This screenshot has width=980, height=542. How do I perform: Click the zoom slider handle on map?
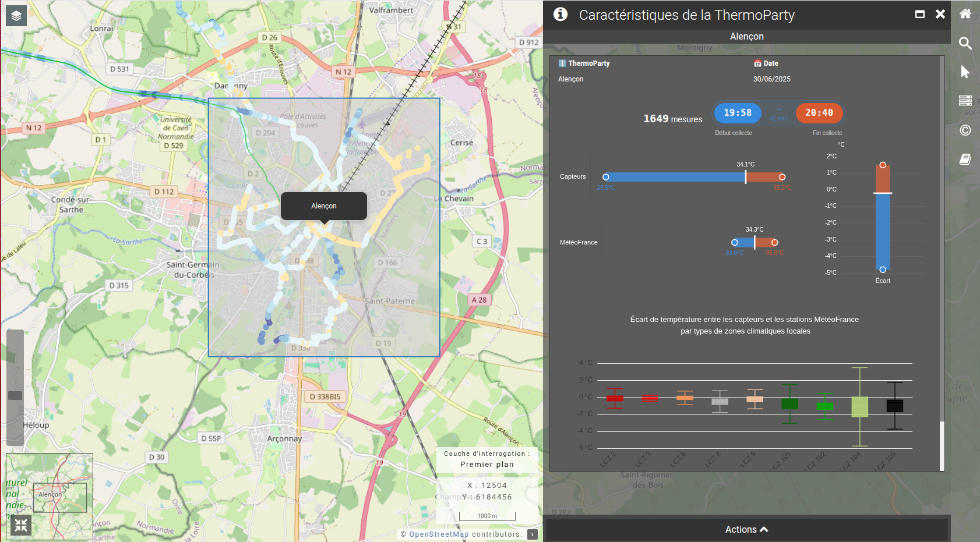[x=15, y=395]
